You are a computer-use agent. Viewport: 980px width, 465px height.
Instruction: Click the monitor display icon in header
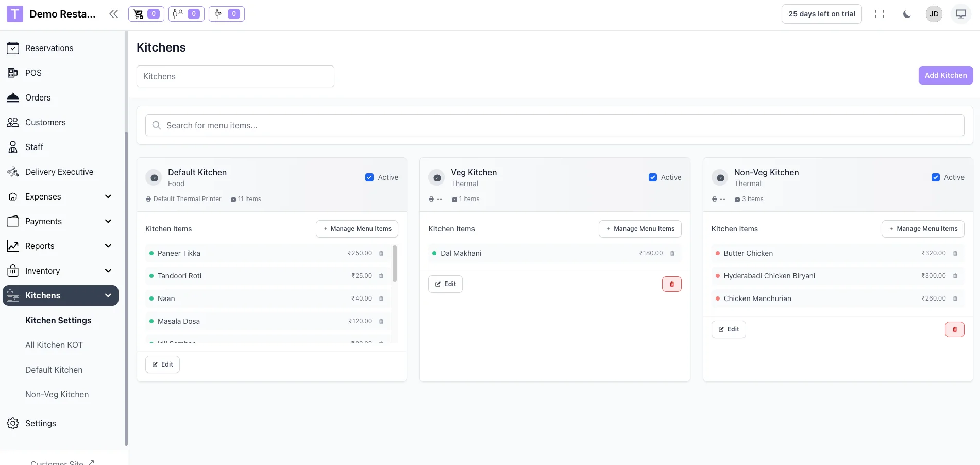tap(960, 14)
